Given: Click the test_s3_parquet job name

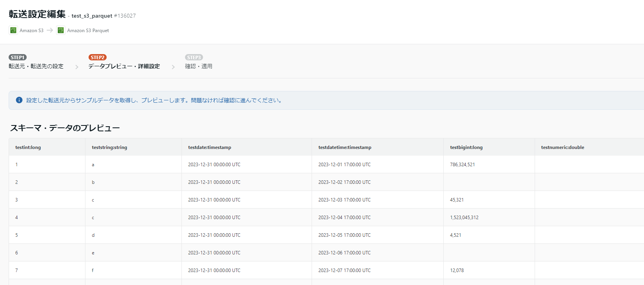Looking at the screenshot, I should pos(92,16).
